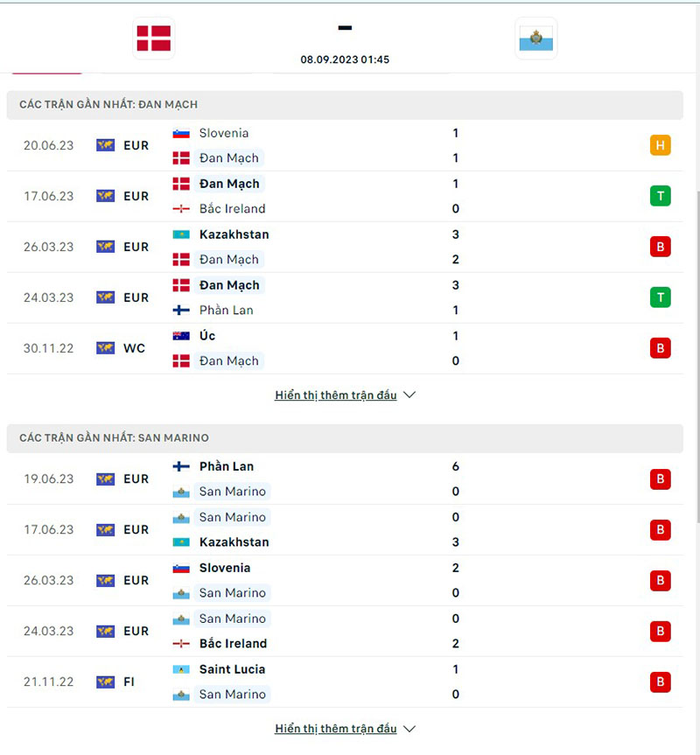Click the Denmark team logo at top
This screenshot has width=700, height=755.
coord(153,38)
